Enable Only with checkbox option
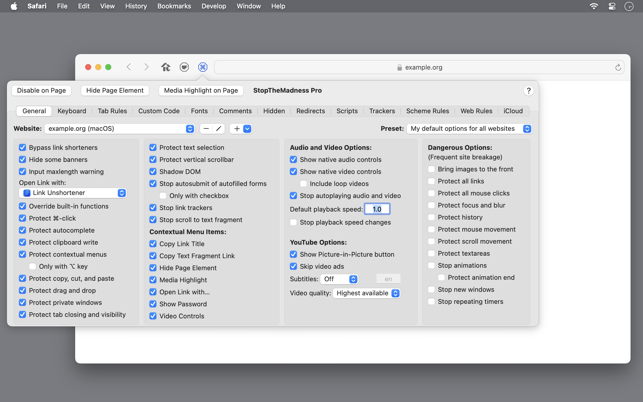Image resolution: width=643 pixels, height=402 pixels. (163, 196)
